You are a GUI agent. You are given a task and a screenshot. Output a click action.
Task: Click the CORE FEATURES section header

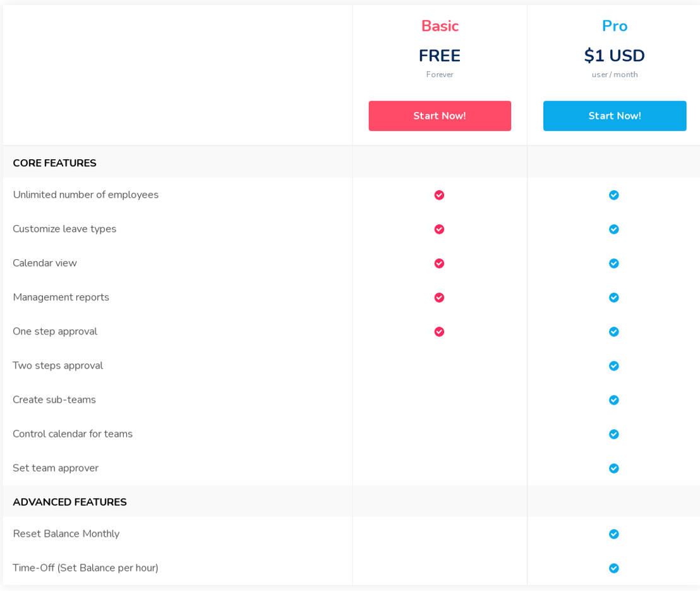pos(54,163)
